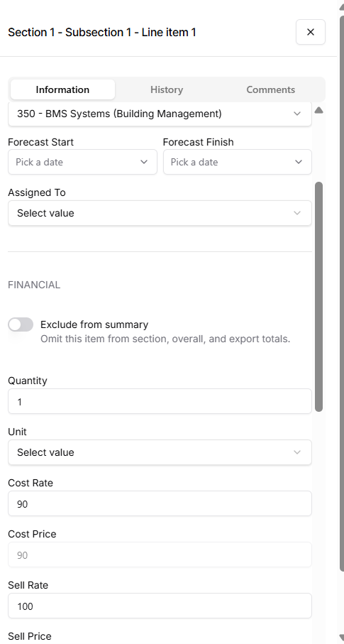Image resolution: width=344 pixels, height=644 pixels.
Task: Close the line item panel with X
Action: click(311, 32)
